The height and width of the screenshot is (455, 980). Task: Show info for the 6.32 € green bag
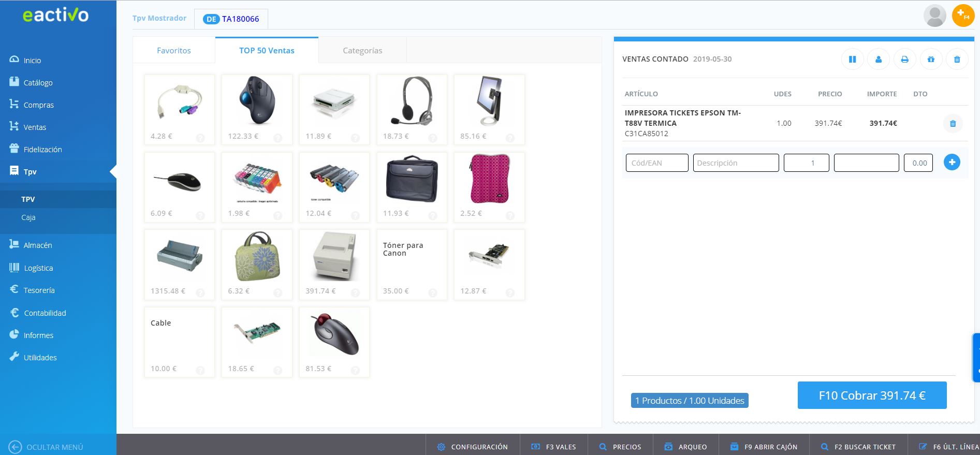pyautogui.click(x=277, y=292)
